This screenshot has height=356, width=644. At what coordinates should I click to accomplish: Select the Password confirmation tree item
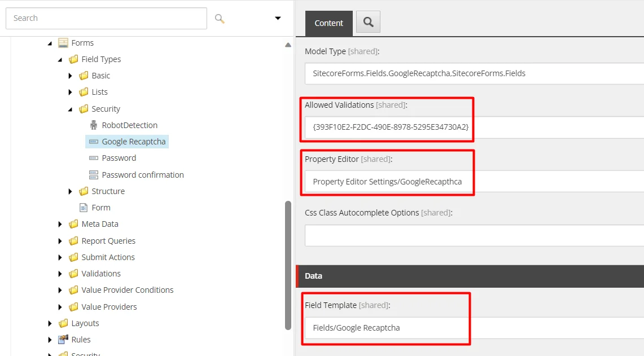[x=143, y=175]
